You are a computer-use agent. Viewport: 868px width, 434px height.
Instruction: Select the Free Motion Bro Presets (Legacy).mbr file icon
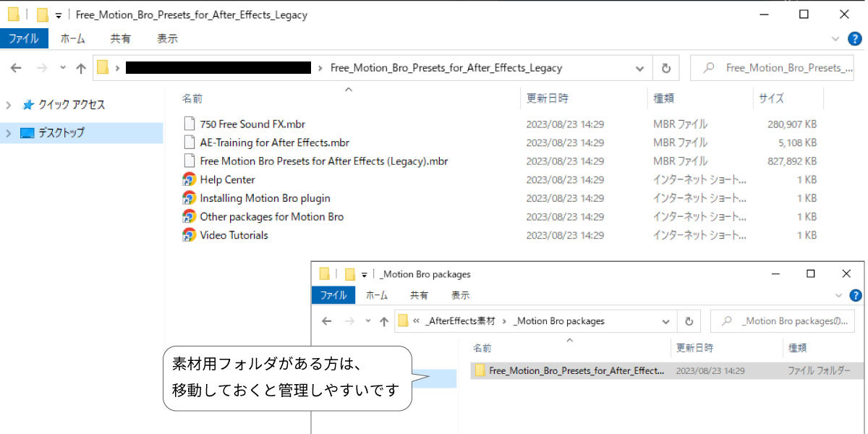(189, 161)
